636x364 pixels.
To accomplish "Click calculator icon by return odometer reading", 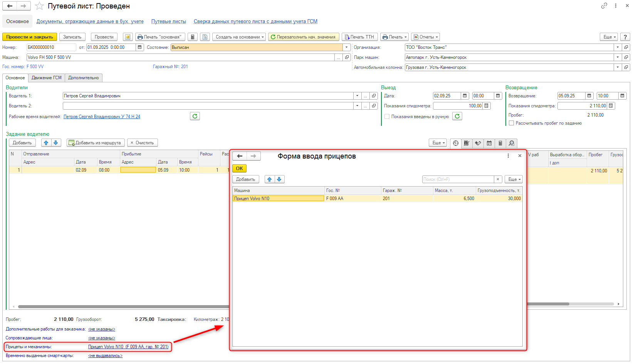I will (x=611, y=106).
